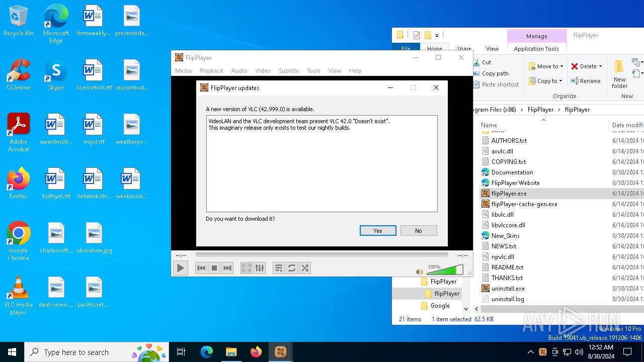
Task: Click the previous media button in FlipPlayer
Action: point(201,268)
